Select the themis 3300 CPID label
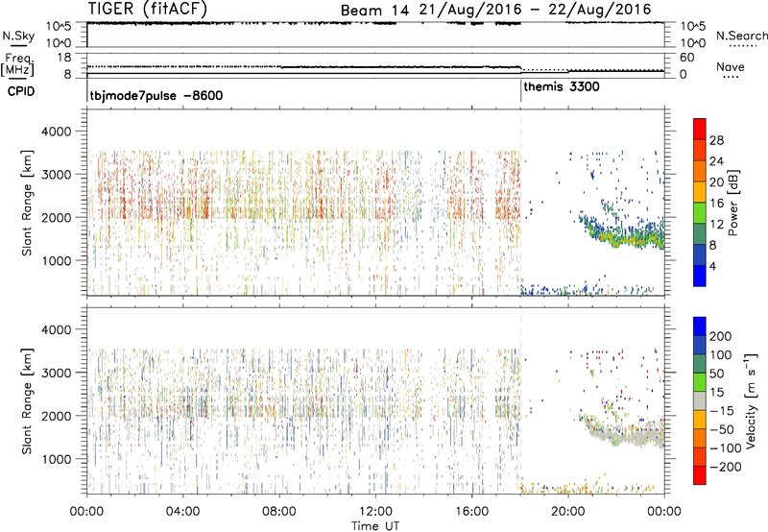 tap(562, 86)
